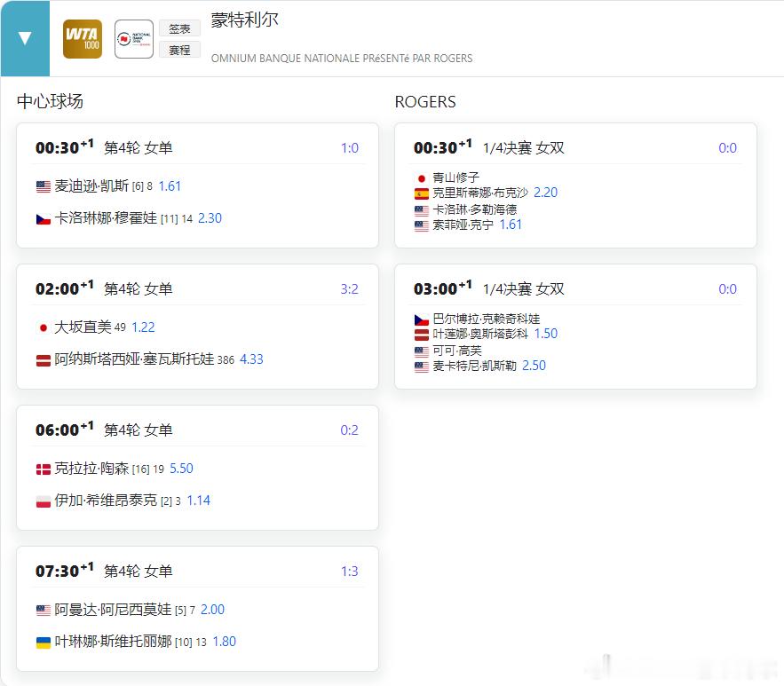Collapse the tournament section with white triangle
Image resolution: width=784 pixels, height=686 pixels.
(x=25, y=38)
